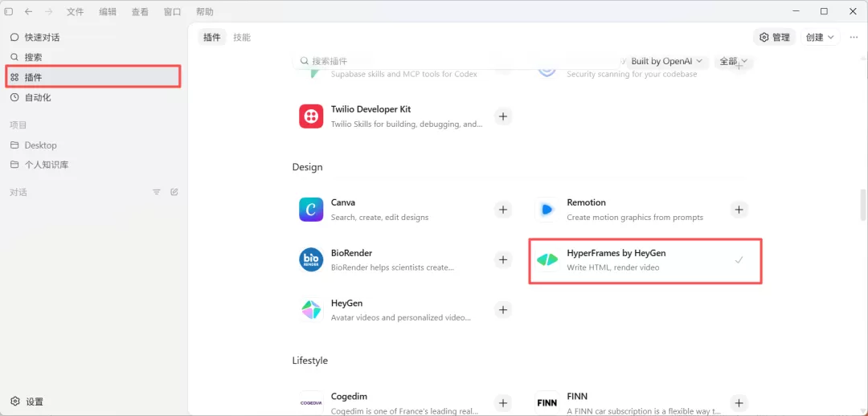Image resolution: width=868 pixels, height=416 pixels.
Task: Open the three-dot more options menu
Action: 853,37
